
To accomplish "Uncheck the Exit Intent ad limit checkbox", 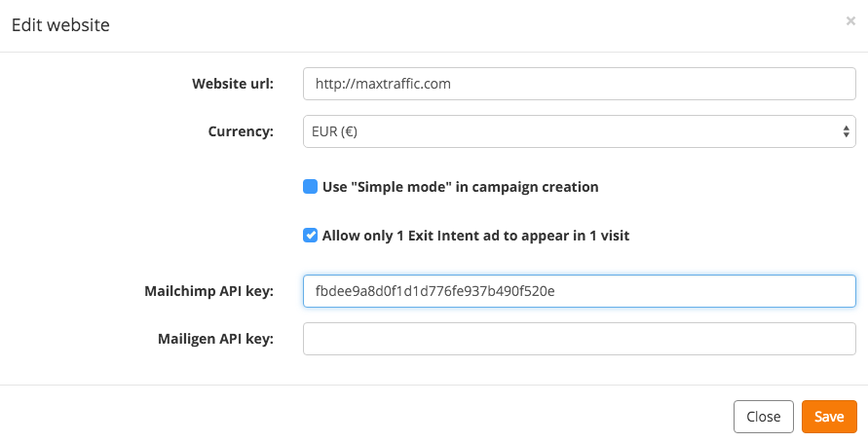I will pyautogui.click(x=310, y=235).
